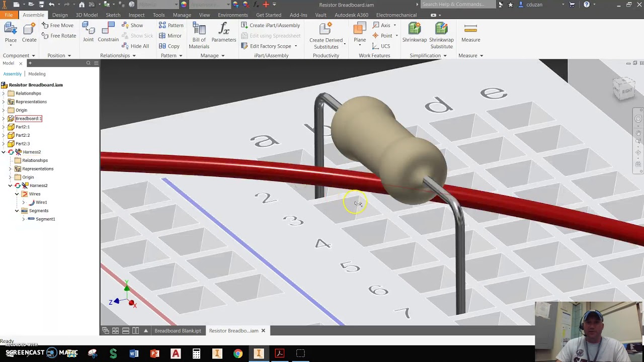Switch to the Design ribbon tab
Screen dimensions: 644x362
point(59,15)
